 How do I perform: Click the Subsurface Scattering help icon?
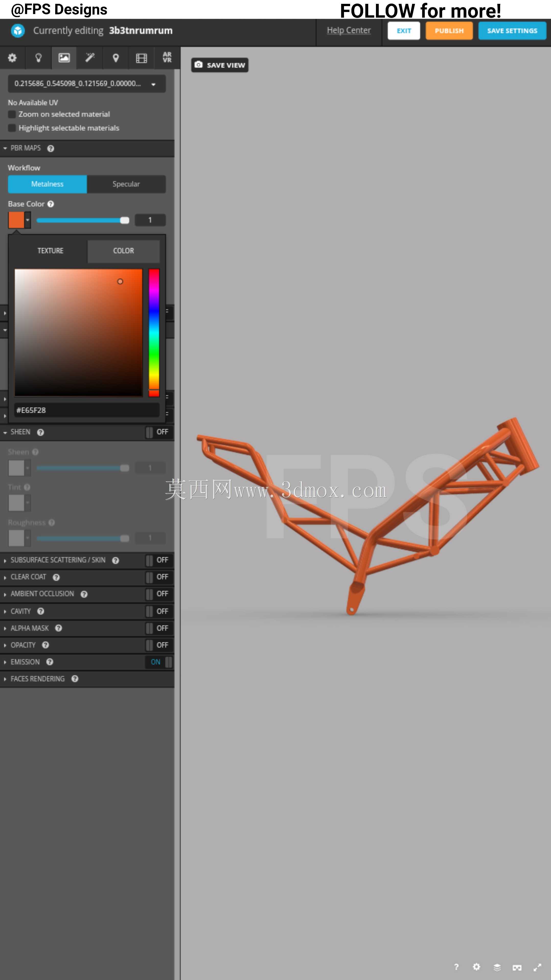tap(116, 560)
